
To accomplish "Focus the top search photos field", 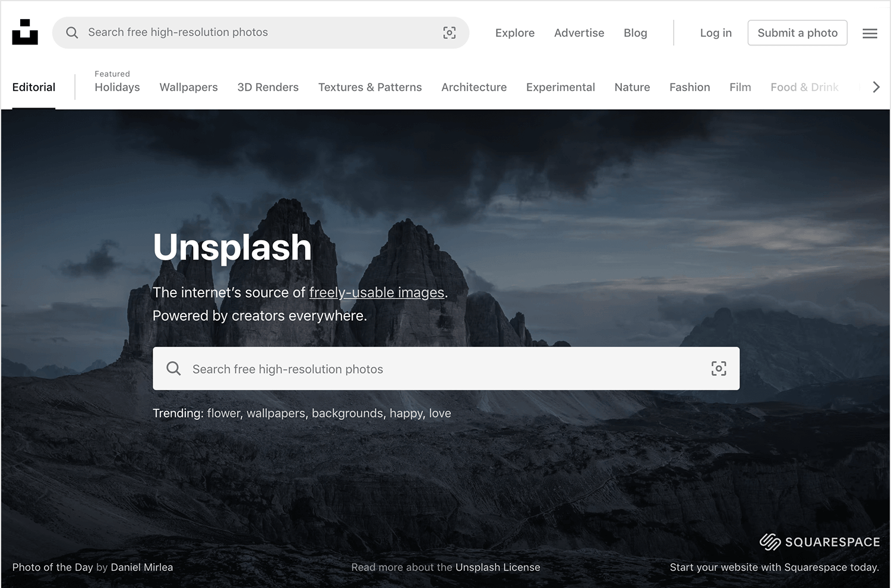I will pos(261,33).
